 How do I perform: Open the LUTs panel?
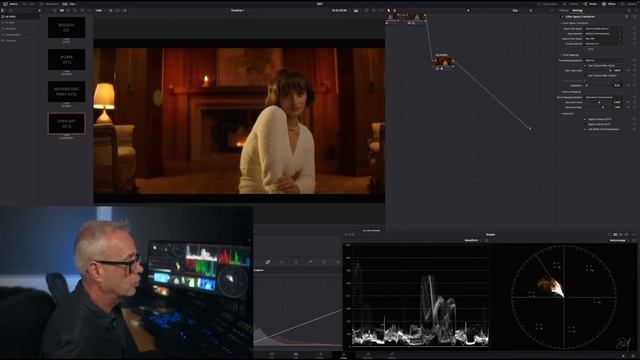pyautogui.click(x=29, y=4)
